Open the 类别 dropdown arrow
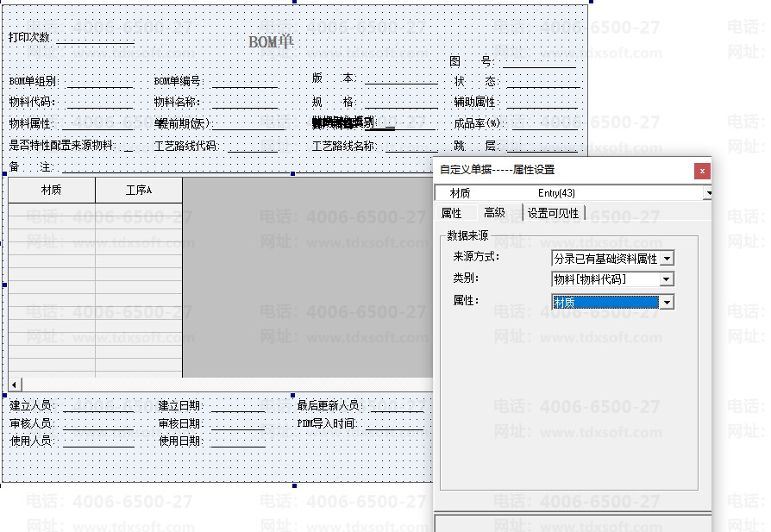 coord(667,279)
